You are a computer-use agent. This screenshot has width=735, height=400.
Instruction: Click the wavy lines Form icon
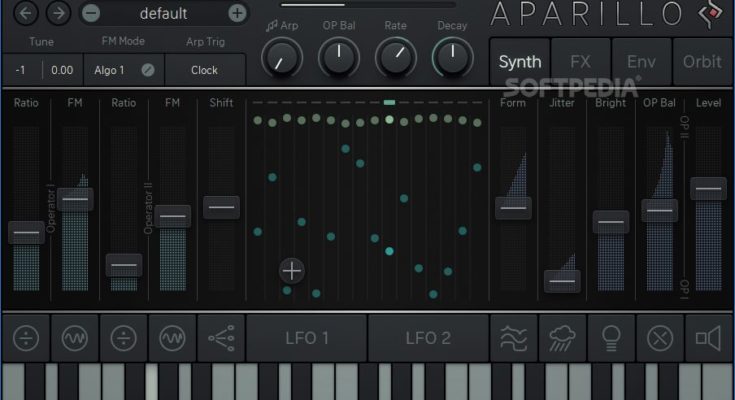tap(512, 339)
